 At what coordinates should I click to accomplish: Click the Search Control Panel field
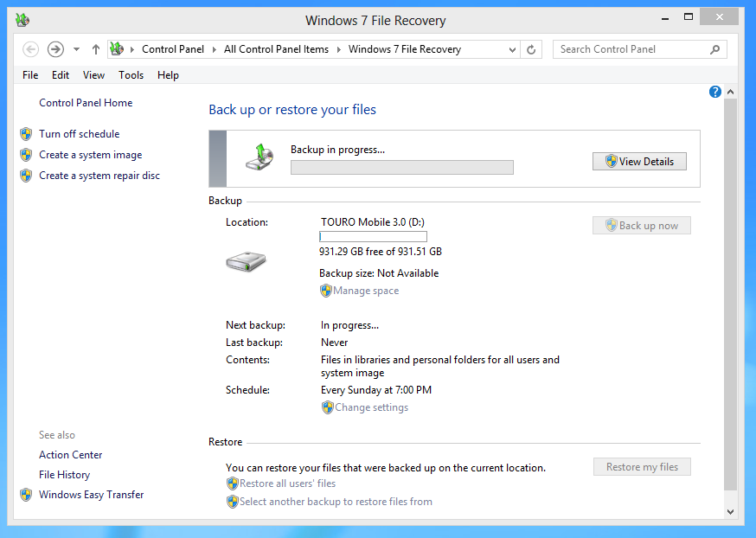640,49
